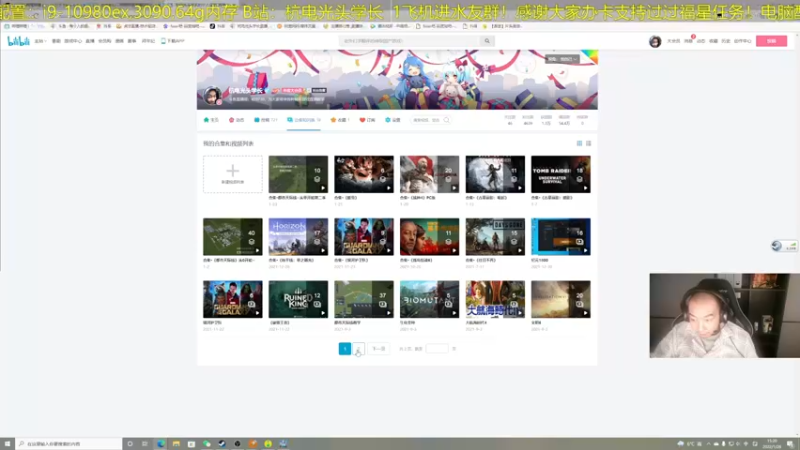800x450 pixels.
Task: Focus the bilibili header search box
Action: [x=410, y=41]
